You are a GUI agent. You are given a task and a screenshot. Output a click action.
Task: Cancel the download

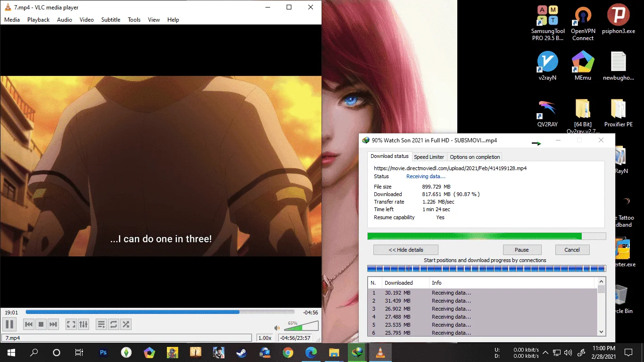pyautogui.click(x=572, y=250)
